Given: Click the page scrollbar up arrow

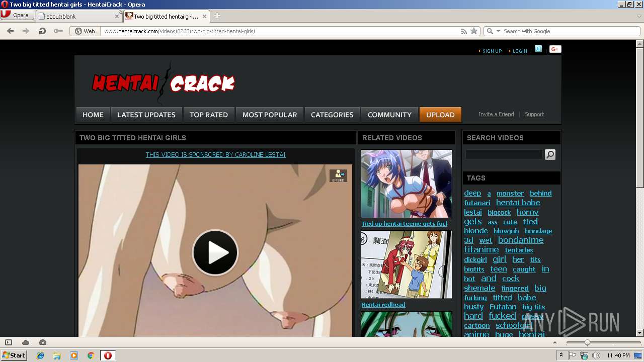Looking at the screenshot, I should (639, 44).
